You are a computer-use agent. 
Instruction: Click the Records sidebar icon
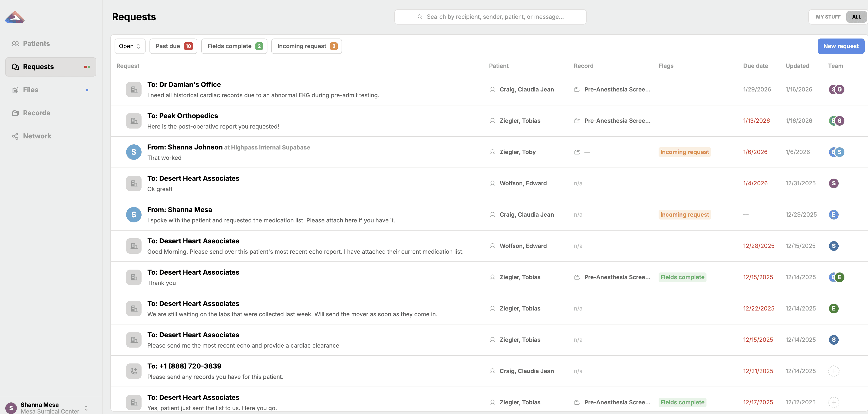[x=15, y=113]
